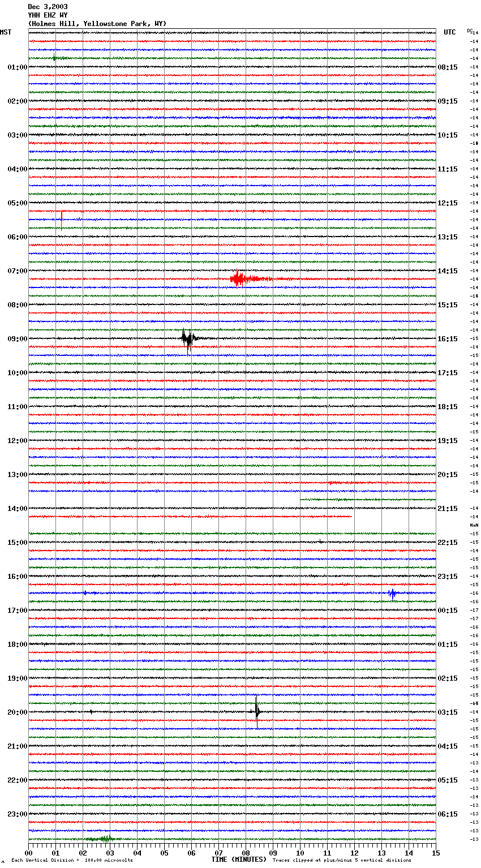This screenshot has height=868, width=481.
Task: Click the UTC label '16:15'
Action: 448,339
